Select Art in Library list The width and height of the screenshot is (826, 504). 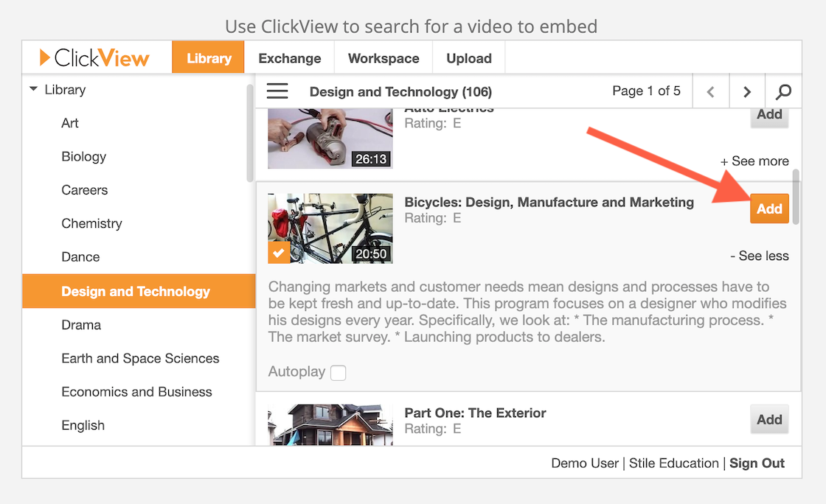69,123
